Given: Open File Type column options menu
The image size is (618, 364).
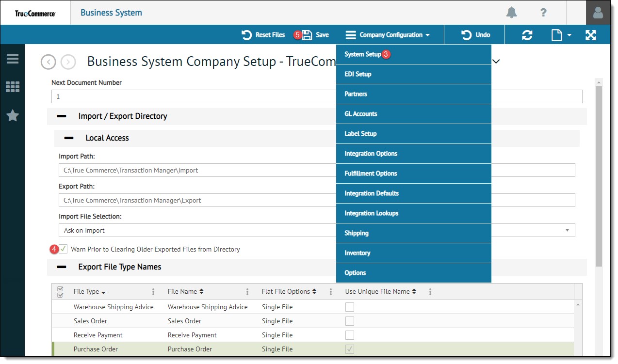Looking at the screenshot, I should coord(153,292).
